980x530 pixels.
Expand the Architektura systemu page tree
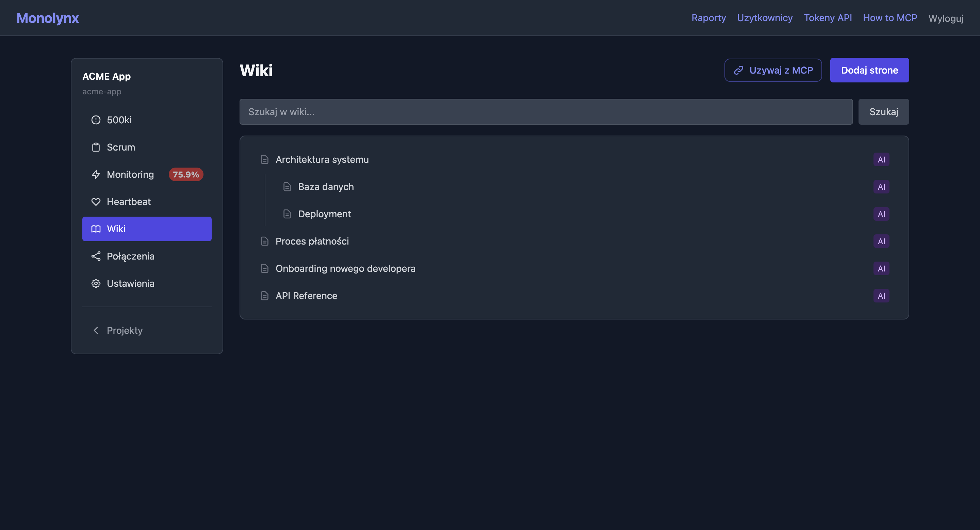tap(322, 159)
